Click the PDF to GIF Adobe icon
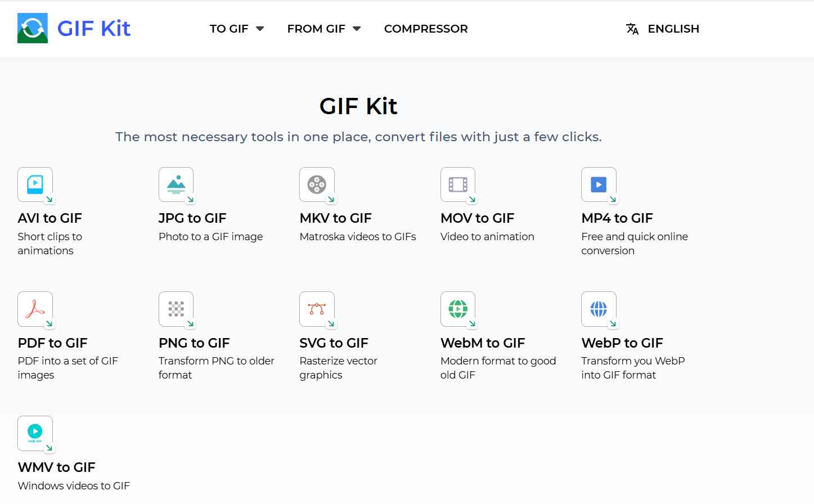814x504 pixels. tap(35, 309)
